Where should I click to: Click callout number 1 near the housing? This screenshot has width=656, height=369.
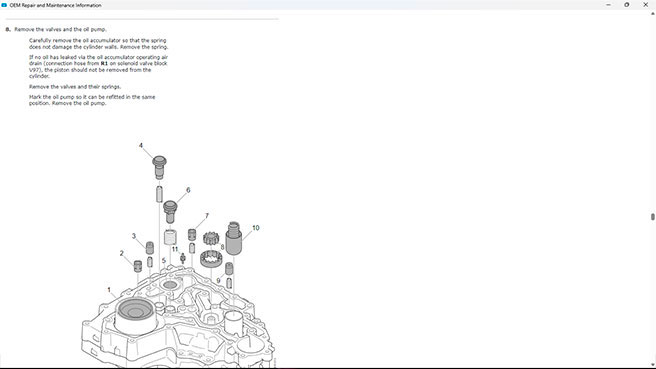(109, 290)
